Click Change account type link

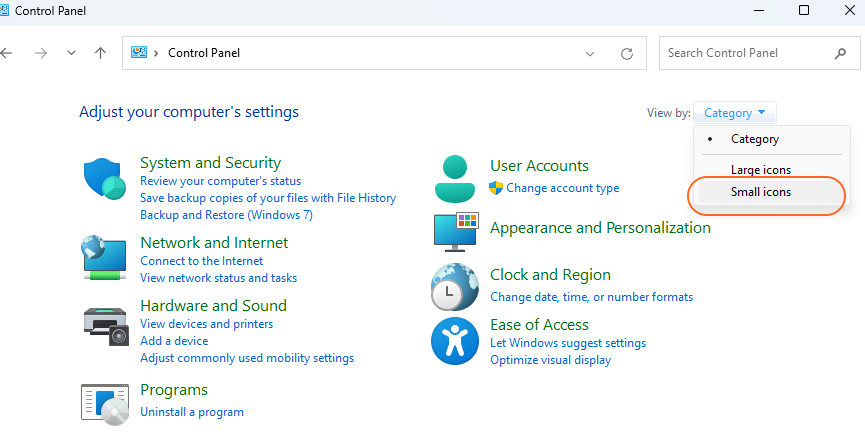[x=563, y=188]
